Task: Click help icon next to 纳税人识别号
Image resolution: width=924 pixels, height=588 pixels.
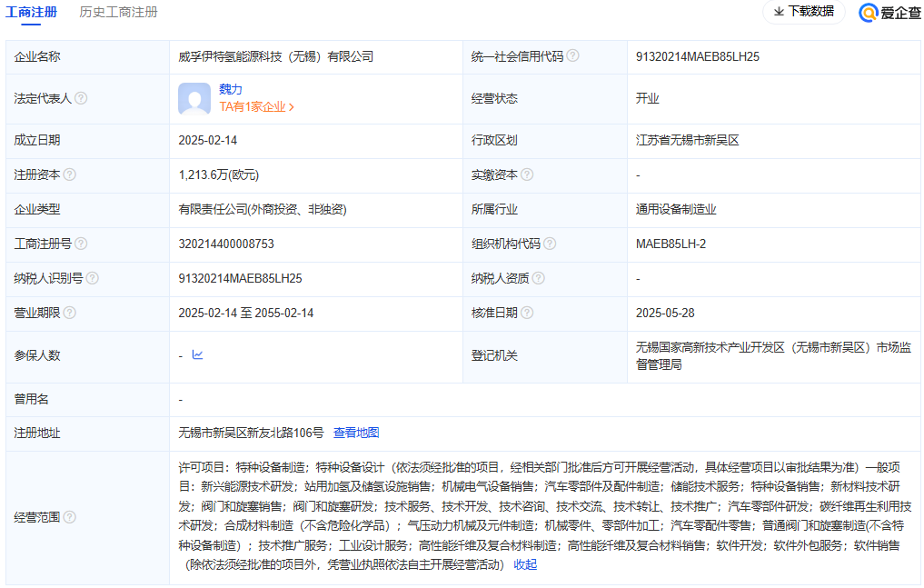Action: click(93, 278)
